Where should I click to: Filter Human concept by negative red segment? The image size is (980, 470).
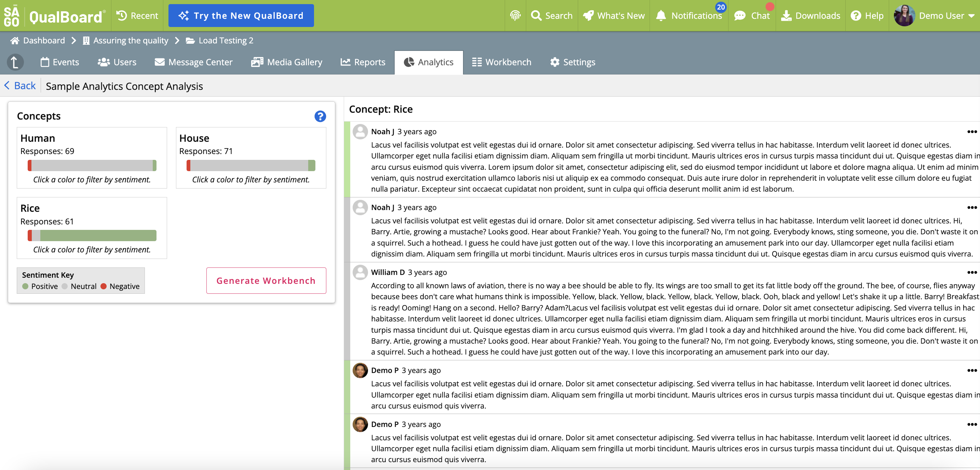30,165
